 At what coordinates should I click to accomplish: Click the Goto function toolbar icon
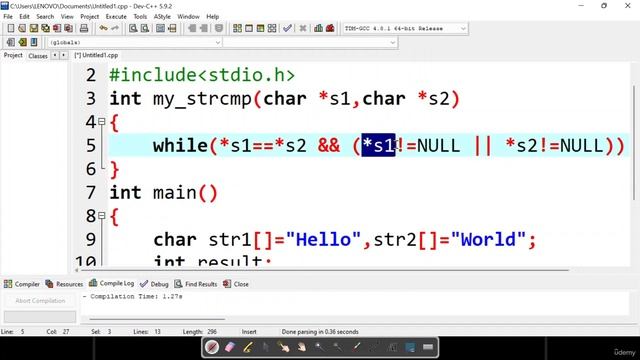(x=160, y=28)
